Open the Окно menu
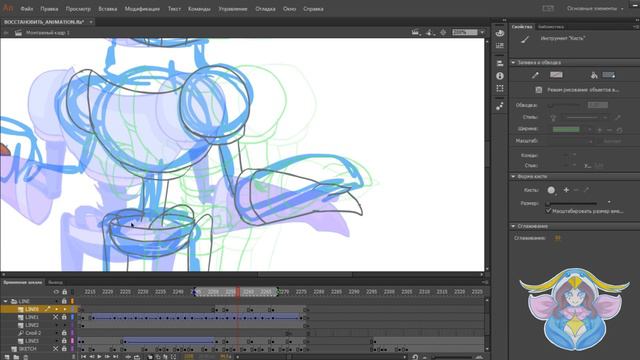Image resolution: width=640 pixels, height=360 pixels. [289, 9]
